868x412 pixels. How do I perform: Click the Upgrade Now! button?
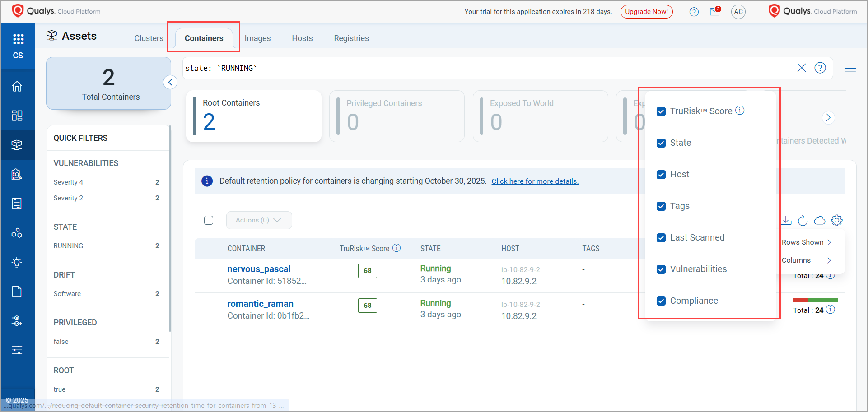click(x=646, y=12)
